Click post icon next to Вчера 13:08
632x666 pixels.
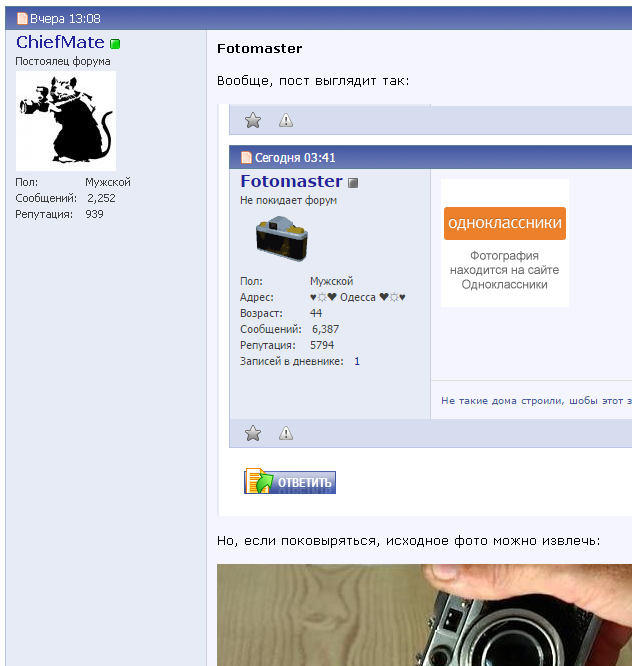point(22,18)
